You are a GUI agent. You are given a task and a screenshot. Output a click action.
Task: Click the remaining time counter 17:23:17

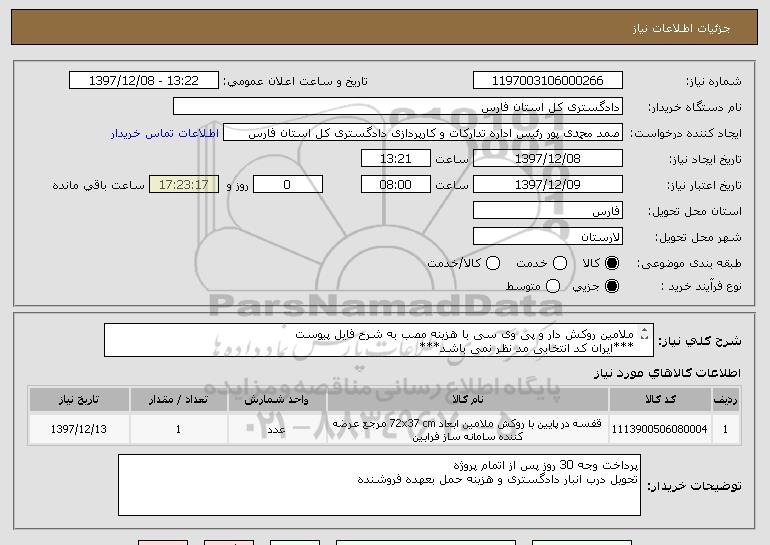[x=184, y=185]
